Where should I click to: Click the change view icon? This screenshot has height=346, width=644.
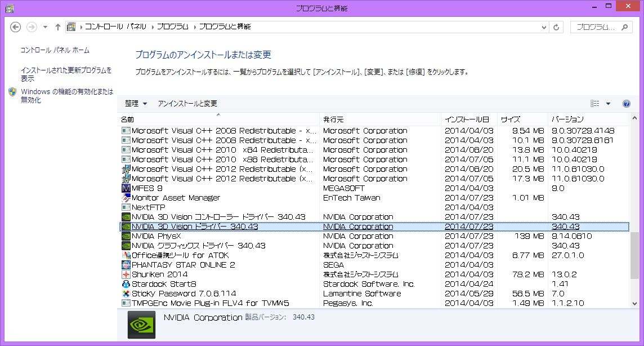[594, 104]
